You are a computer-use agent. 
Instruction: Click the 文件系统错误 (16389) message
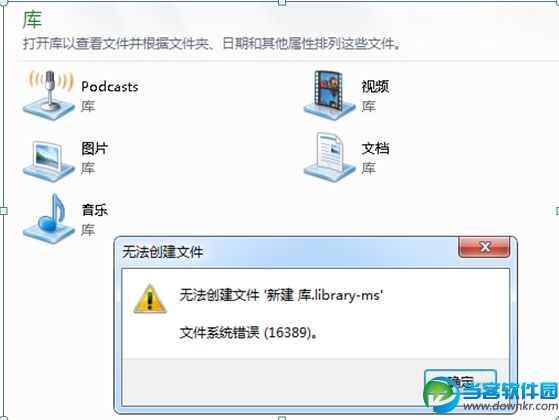[248, 333]
